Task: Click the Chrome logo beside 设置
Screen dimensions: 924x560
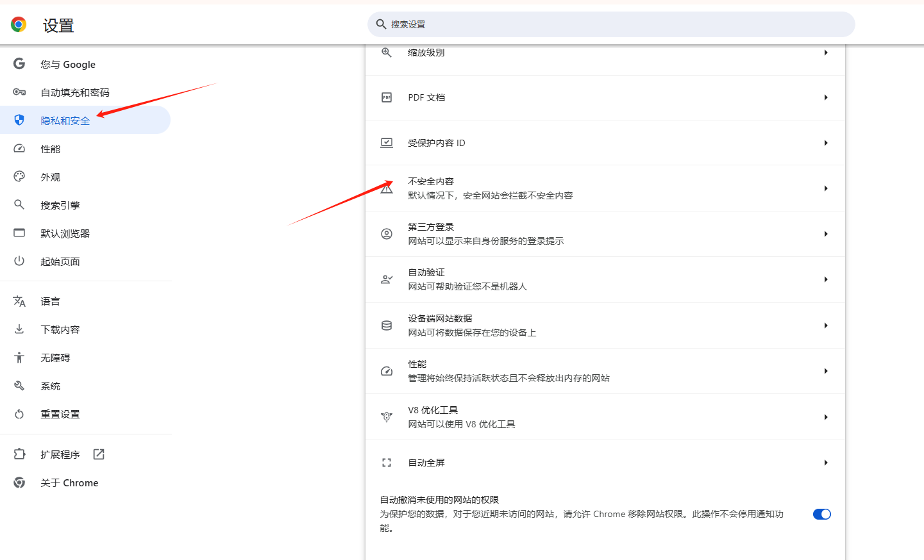Action: point(19,24)
